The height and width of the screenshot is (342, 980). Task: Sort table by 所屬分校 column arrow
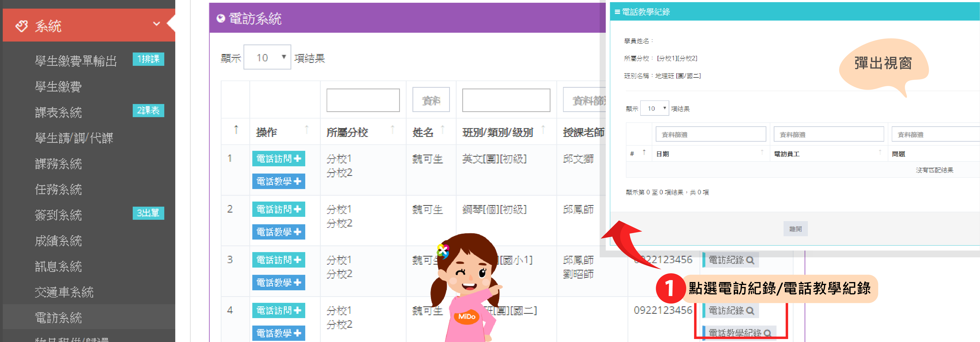(x=393, y=130)
